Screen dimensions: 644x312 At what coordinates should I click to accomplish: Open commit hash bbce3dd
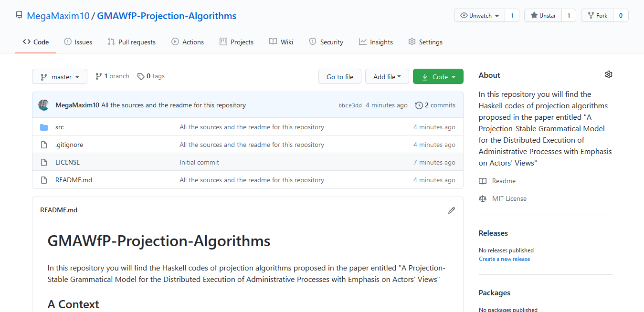[x=350, y=105]
